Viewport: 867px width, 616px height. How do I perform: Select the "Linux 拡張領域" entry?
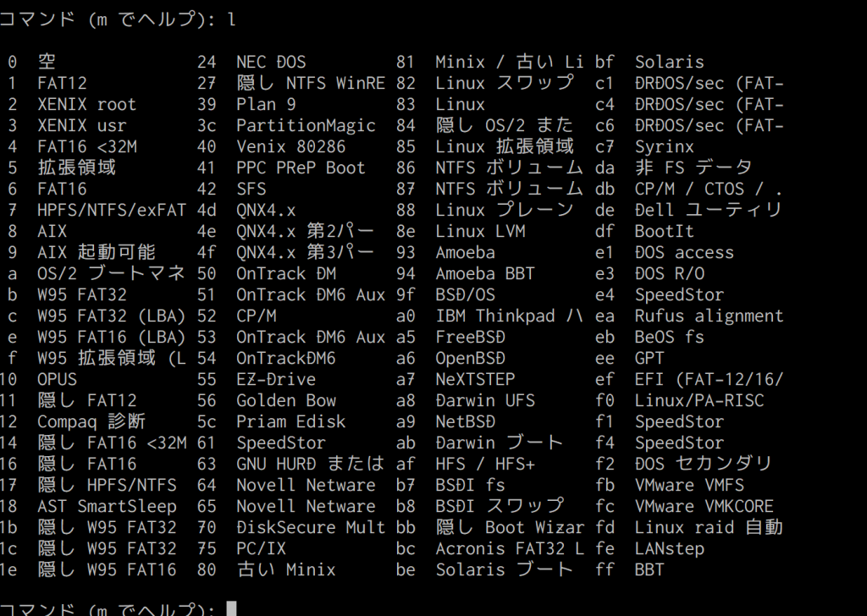[x=505, y=146]
